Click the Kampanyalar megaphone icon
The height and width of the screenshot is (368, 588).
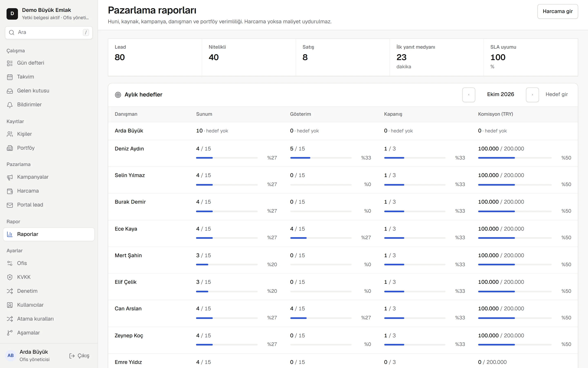(x=10, y=177)
